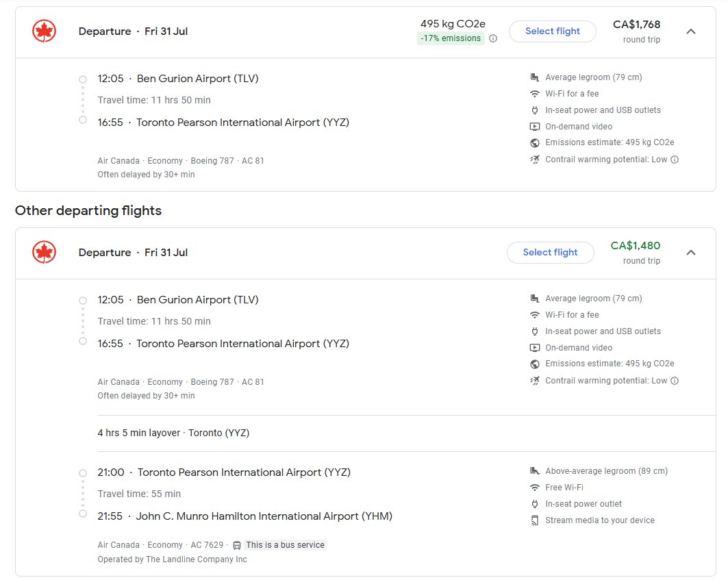Click '12:05 Ben Gurion Airport (TLV)' in first card
This screenshot has height=580, width=728.
coord(178,79)
